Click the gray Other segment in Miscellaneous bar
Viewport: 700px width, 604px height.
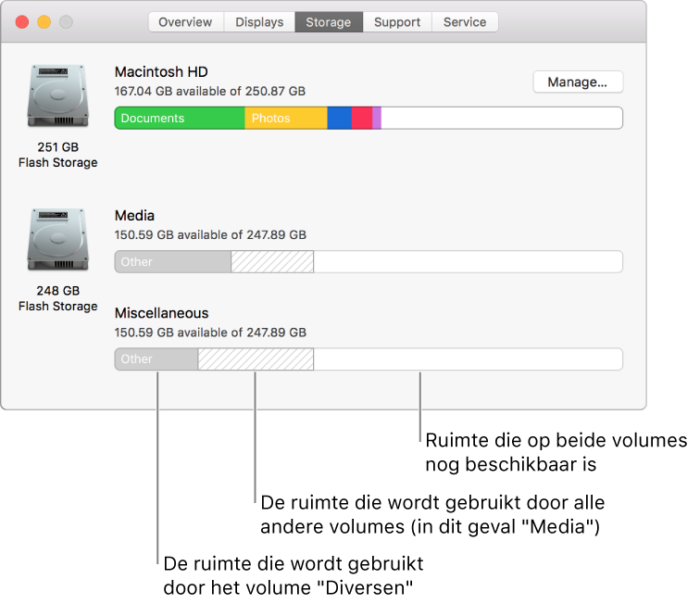(x=156, y=359)
